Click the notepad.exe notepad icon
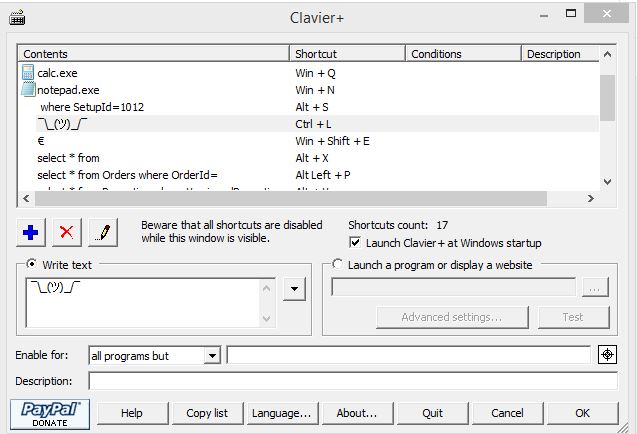The width and height of the screenshot is (637, 434). [28, 89]
